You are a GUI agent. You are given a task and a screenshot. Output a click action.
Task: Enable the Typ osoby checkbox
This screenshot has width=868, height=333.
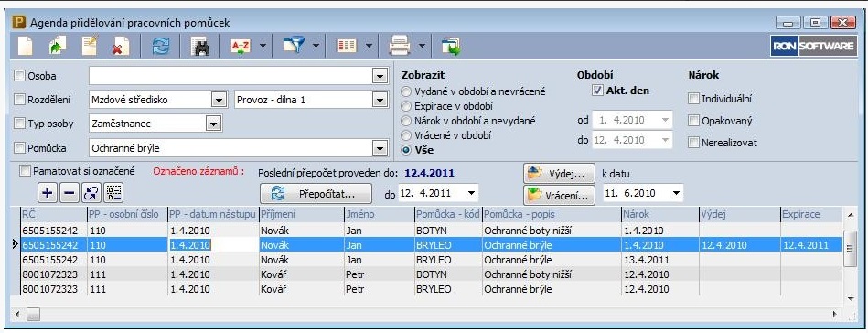(20, 124)
